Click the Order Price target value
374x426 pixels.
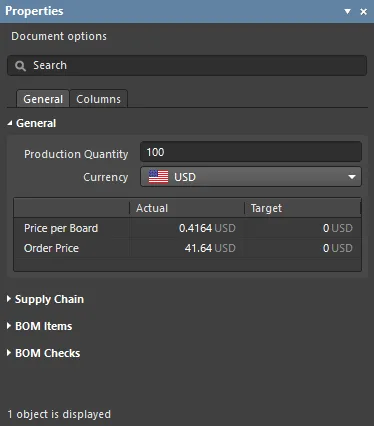pos(337,248)
